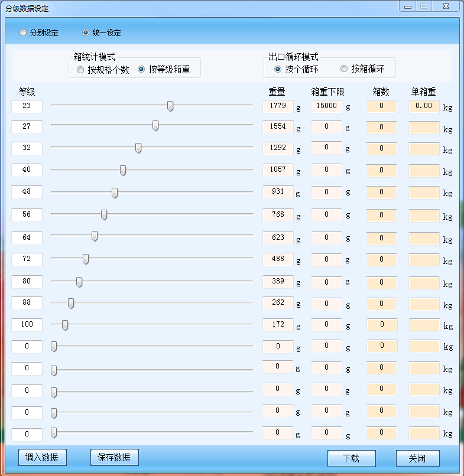Click box weight limit field showing 15000

pos(326,106)
